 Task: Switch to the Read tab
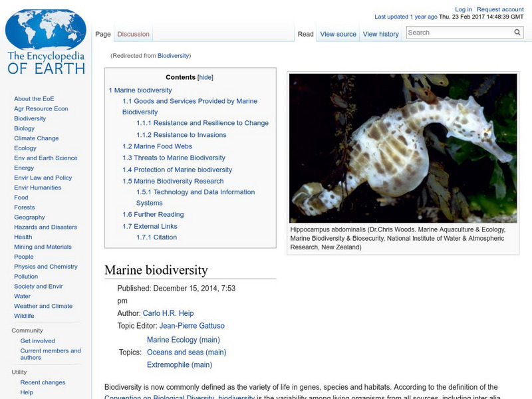[305, 33]
